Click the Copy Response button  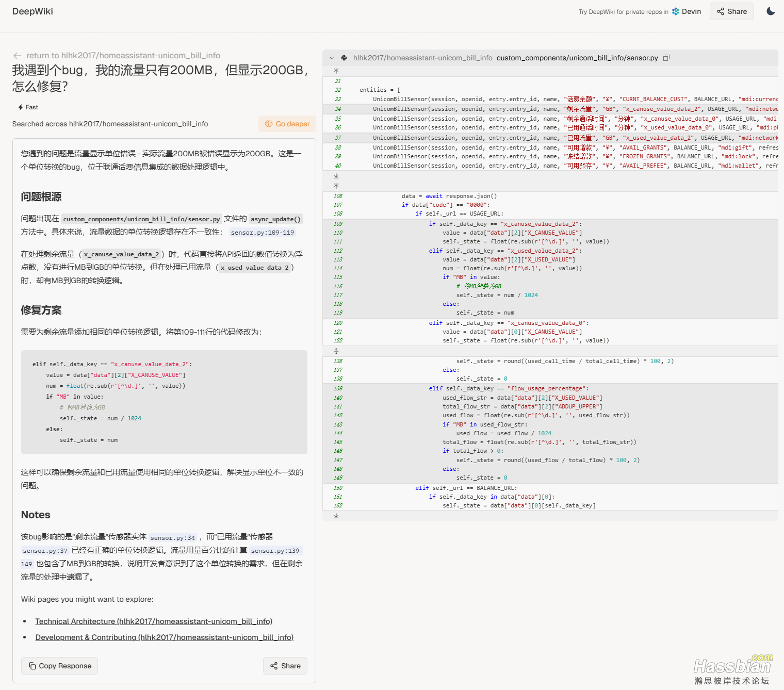(x=60, y=666)
